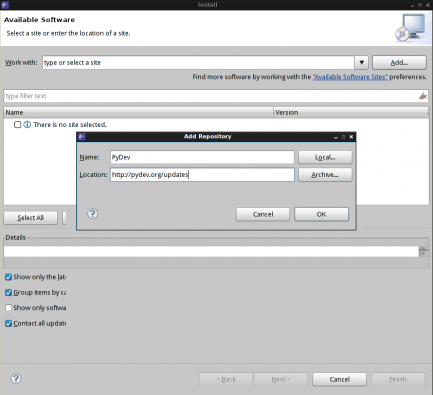Click the help icon at Install window bottom
This screenshot has width=433, height=395.
tap(16, 379)
